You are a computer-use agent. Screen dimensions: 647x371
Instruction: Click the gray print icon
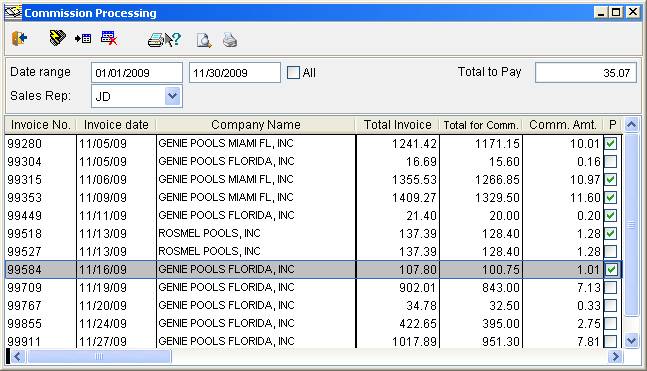point(230,40)
